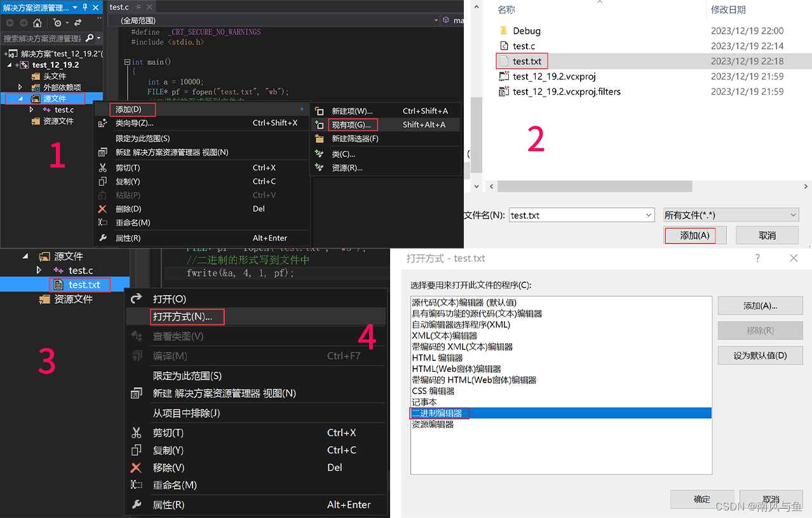Viewport: 812px width, 518px height.
Task: Select 记事本 in program list
Action: 424,402
